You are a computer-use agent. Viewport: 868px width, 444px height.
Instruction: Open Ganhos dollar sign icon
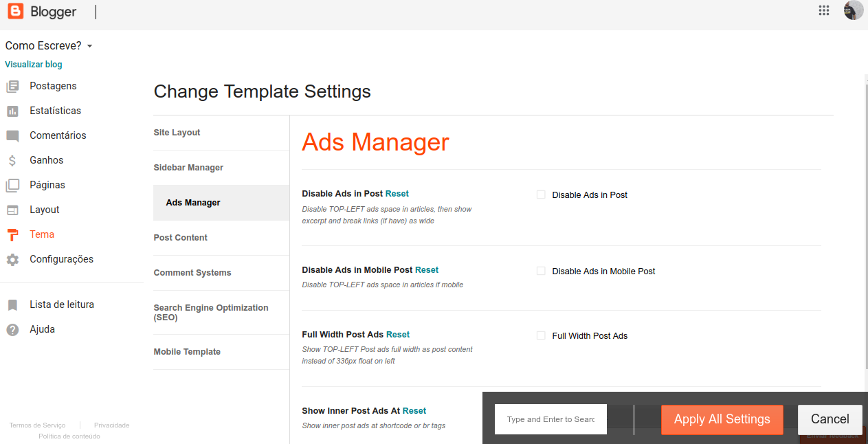click(x=12, y=161)
